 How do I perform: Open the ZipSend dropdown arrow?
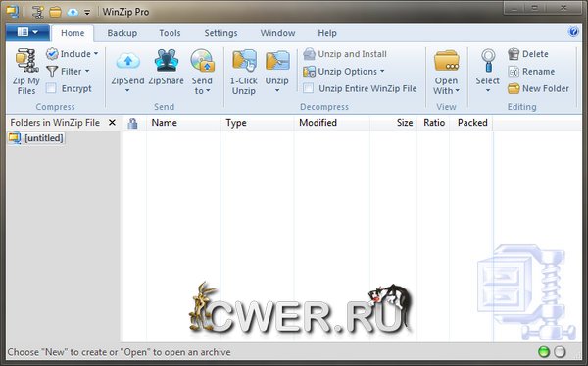pos(127,91)
